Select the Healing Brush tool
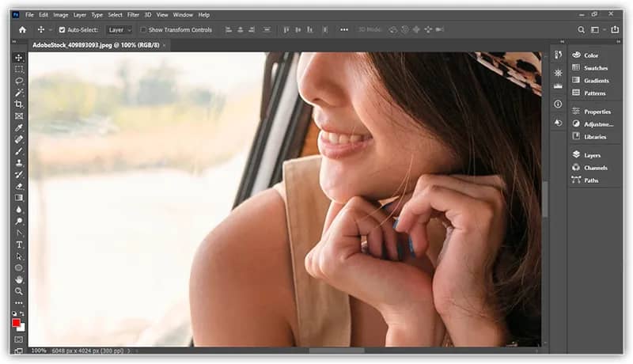 coord(18,139)
